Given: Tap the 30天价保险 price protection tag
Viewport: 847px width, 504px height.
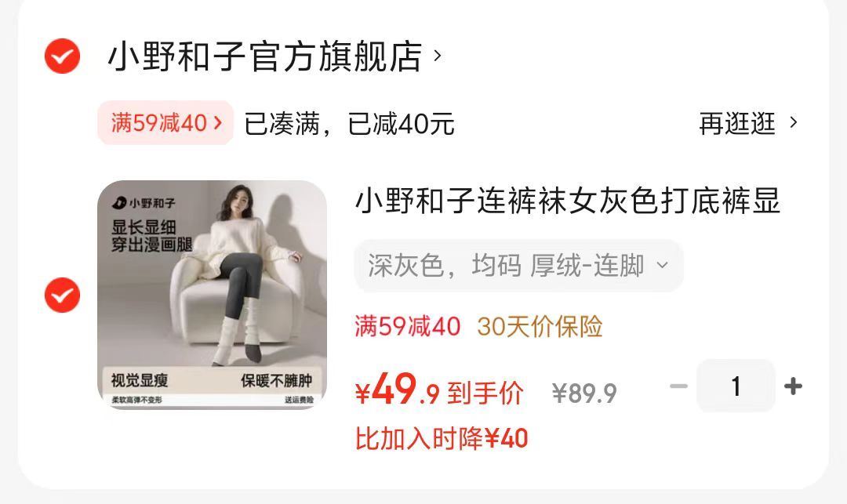Looking at the screenshot, I should click(x=540, y=327).
